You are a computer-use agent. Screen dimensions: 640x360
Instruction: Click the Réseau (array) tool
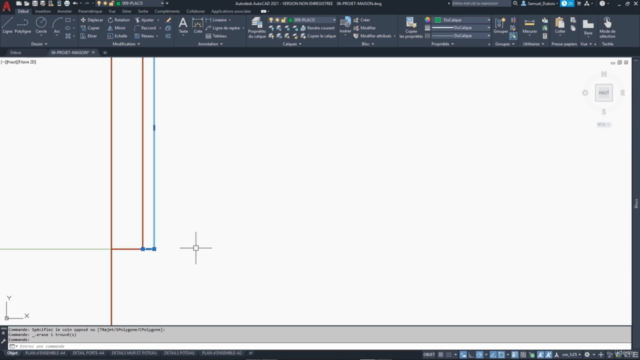coord(144,36)
